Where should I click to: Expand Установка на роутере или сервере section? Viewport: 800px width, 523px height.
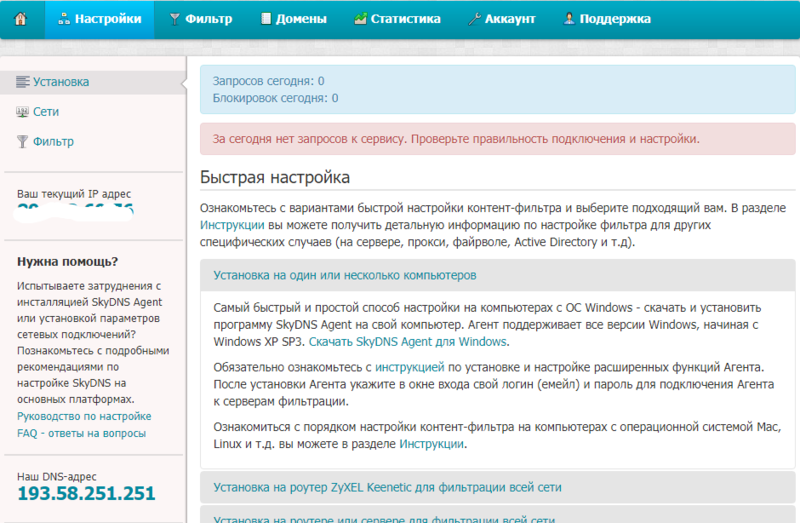[385, 518]
